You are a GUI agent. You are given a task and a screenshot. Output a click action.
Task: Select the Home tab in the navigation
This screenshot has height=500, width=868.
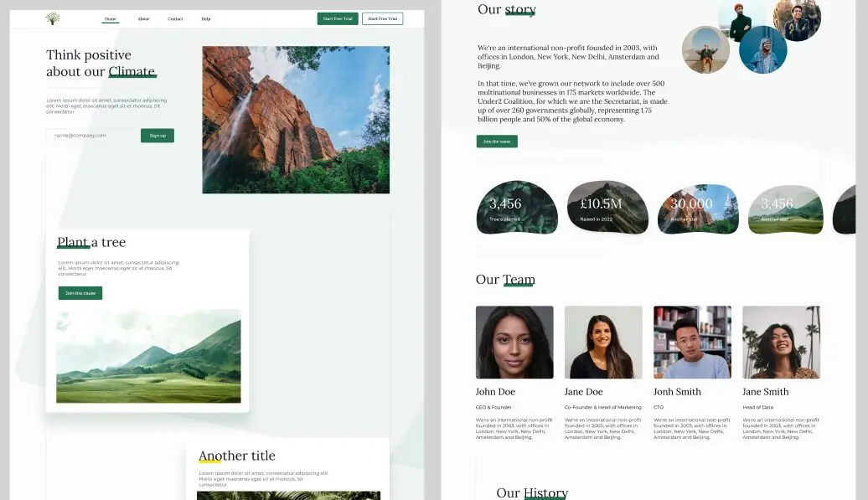click(110, 18)
